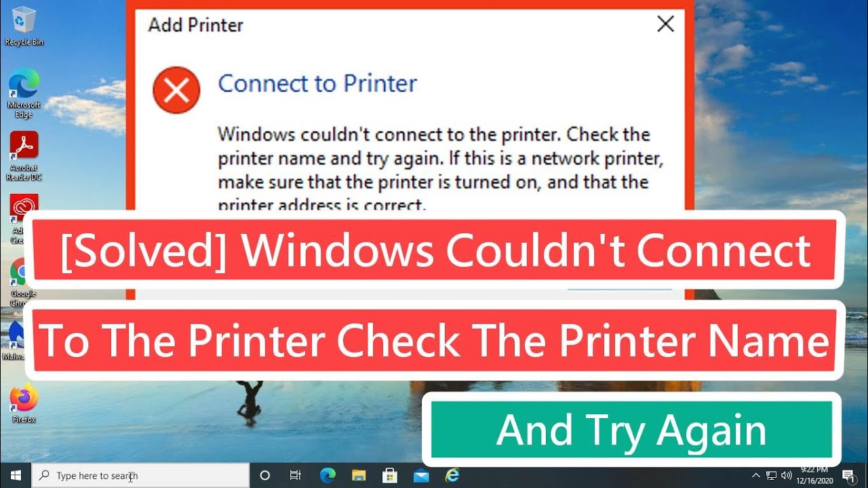The width and height of the screenshot is (868, 488).
Task: Click the Windows Start button
Action: (x=16, y=475)
